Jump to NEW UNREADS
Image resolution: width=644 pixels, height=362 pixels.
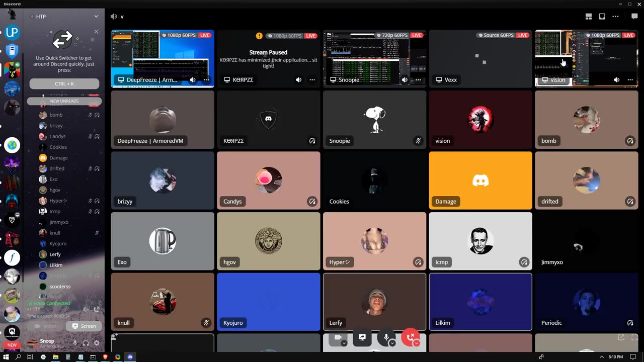64,101
